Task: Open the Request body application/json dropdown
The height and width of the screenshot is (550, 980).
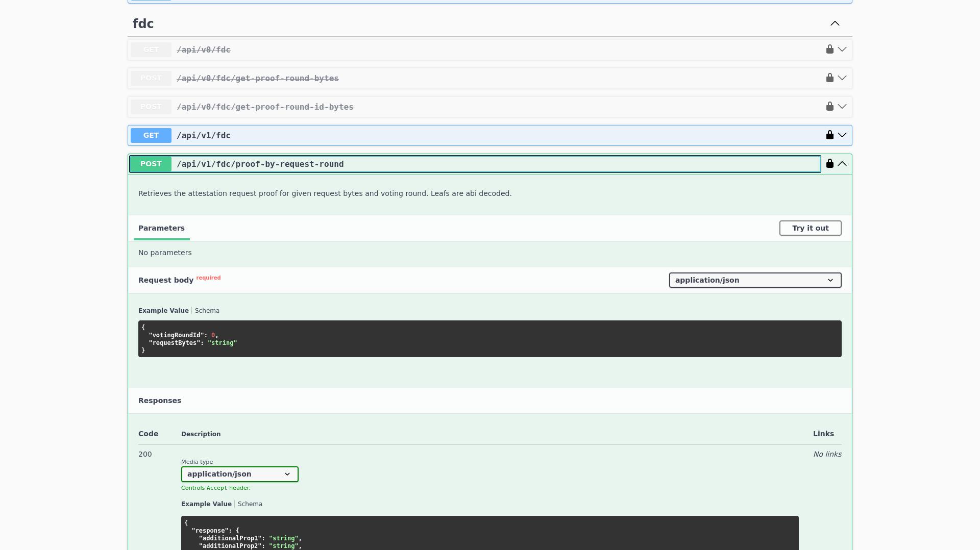Action: (754, 280)
